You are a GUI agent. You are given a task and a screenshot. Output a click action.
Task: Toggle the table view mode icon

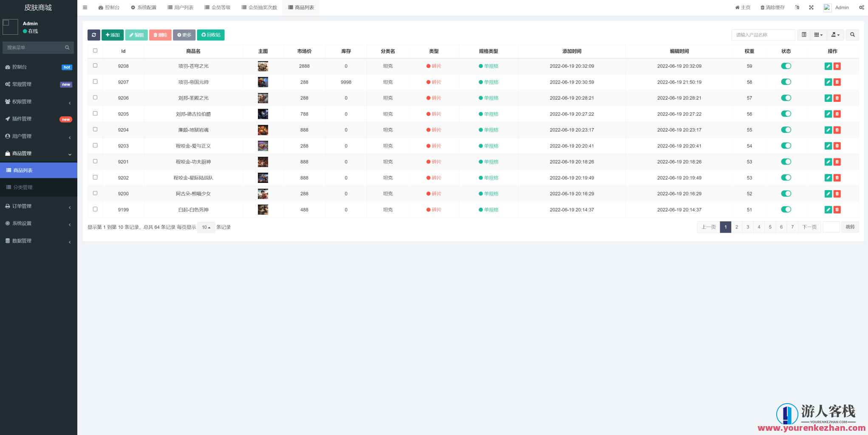pos(804,35)
